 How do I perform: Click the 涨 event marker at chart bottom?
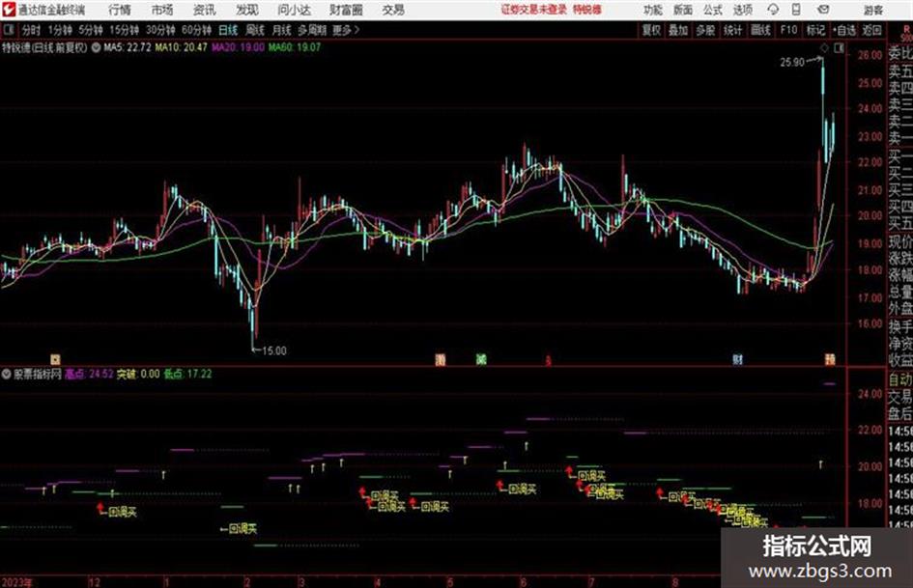[x=441, y=360]
